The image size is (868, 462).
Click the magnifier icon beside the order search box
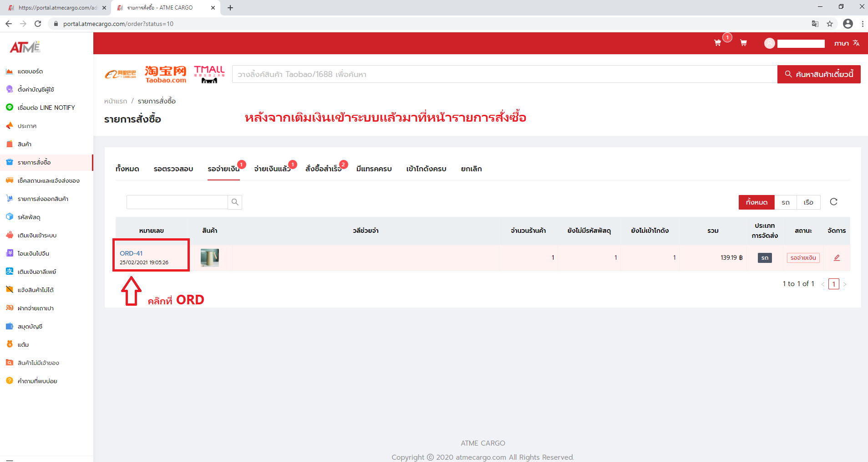click(234, 202)
